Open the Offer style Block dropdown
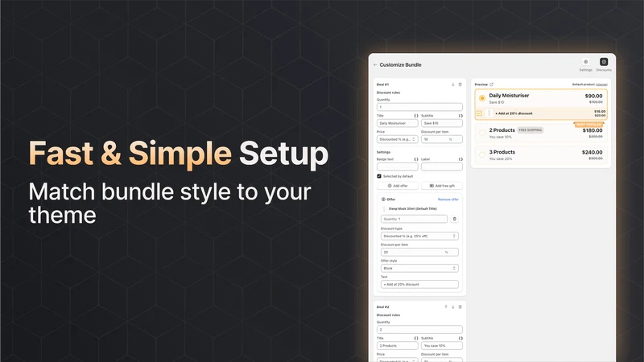 coord(419,269)
